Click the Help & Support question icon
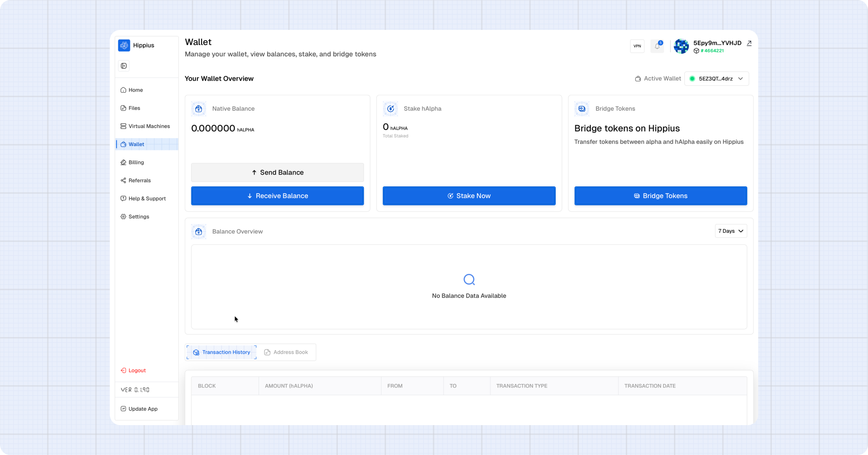The width and height of the screenshot is (868, 455). (123, 198)
